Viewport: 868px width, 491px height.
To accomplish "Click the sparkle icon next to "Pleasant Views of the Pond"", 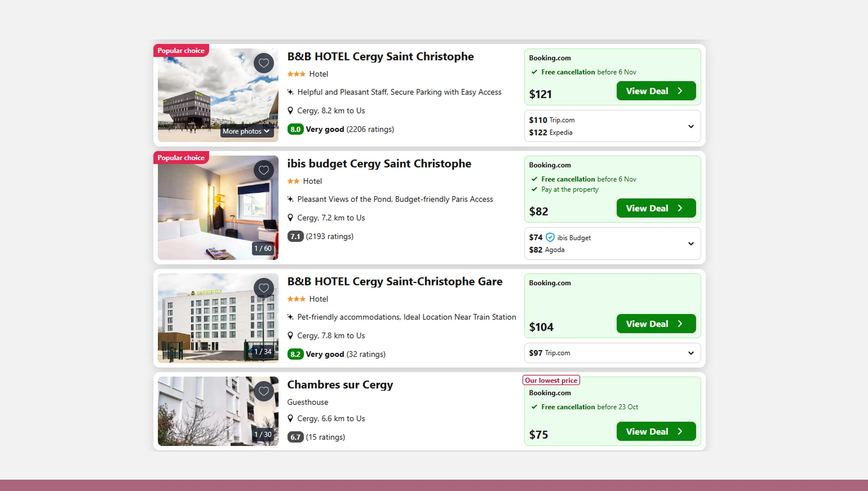I will click(291, 199).
